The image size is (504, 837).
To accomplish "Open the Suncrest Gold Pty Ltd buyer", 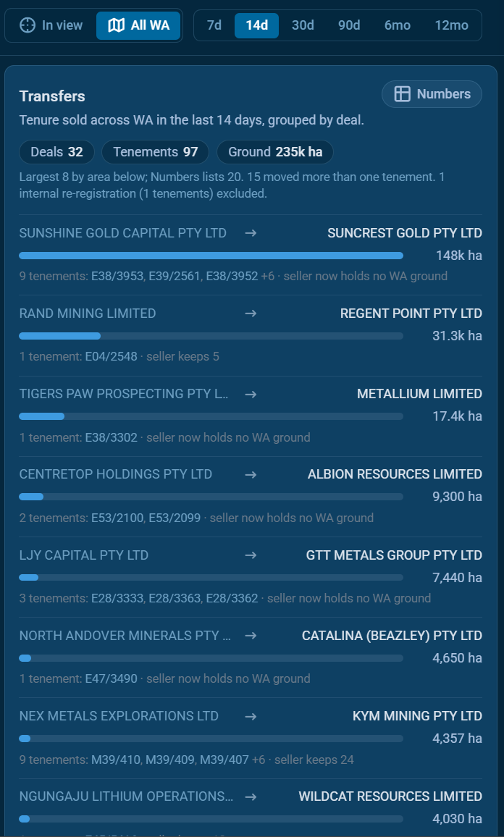I will (405, 233).
